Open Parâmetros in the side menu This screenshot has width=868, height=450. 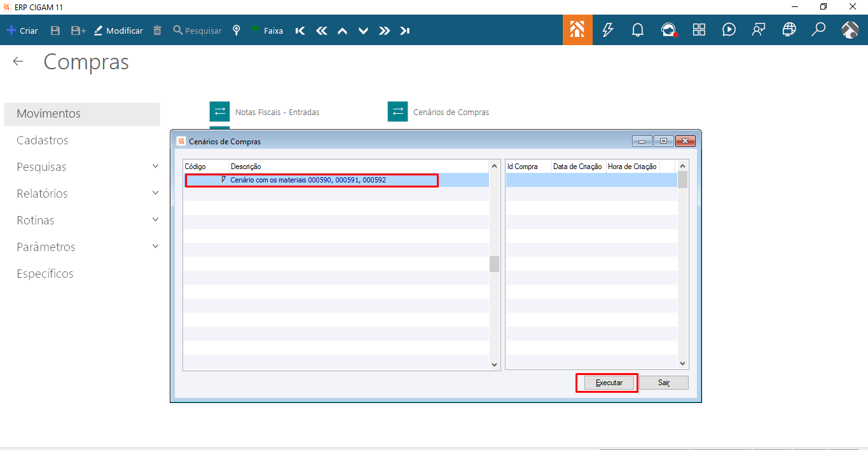tap(46, 247)
